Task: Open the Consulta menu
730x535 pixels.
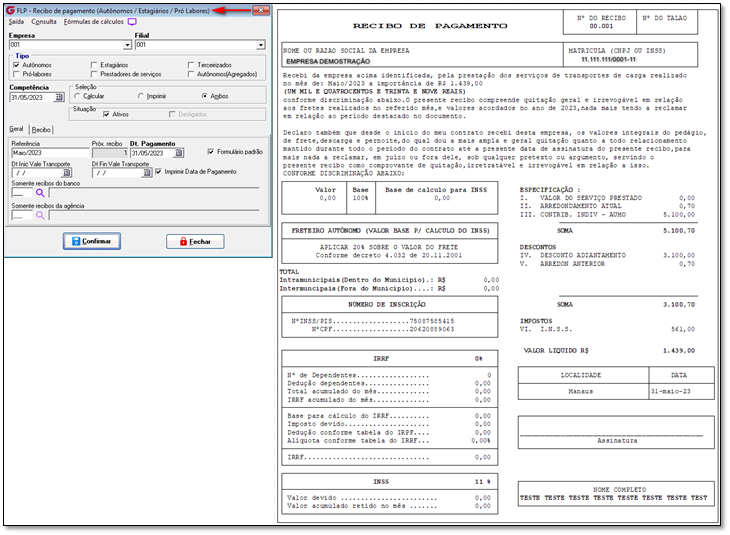Action: (x=44, y=22)
